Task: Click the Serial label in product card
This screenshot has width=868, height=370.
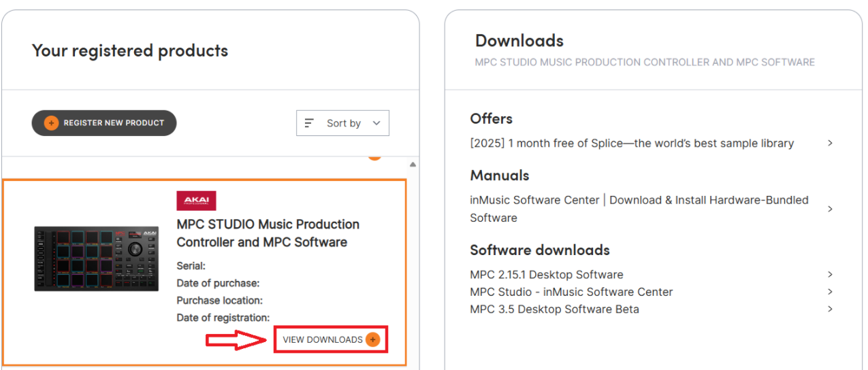Action: pos(191,266)
